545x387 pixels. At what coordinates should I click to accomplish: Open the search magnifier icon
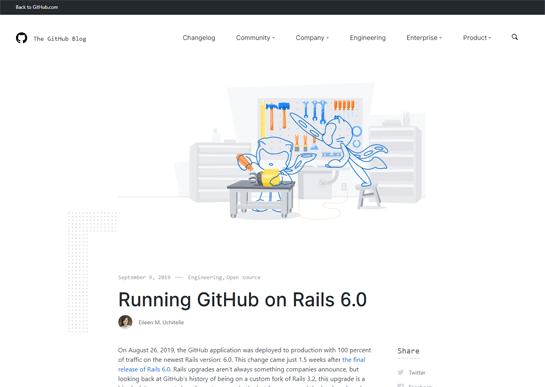pyautogui.click(x=515, y=37)
